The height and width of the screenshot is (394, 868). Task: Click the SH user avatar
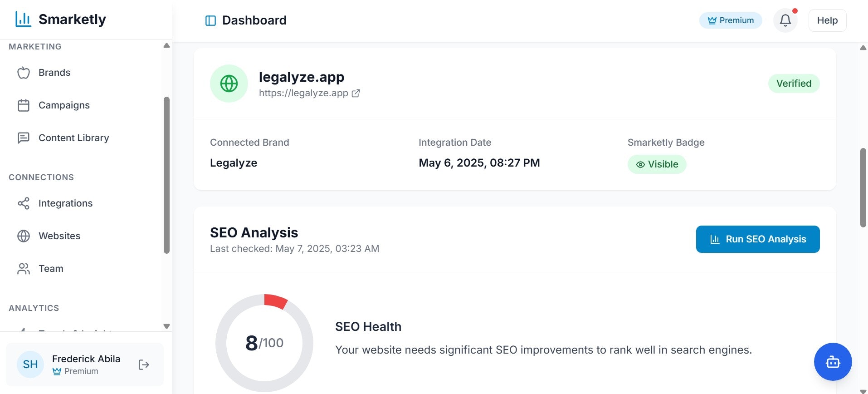pyautogui.click(x=30, y=364)
